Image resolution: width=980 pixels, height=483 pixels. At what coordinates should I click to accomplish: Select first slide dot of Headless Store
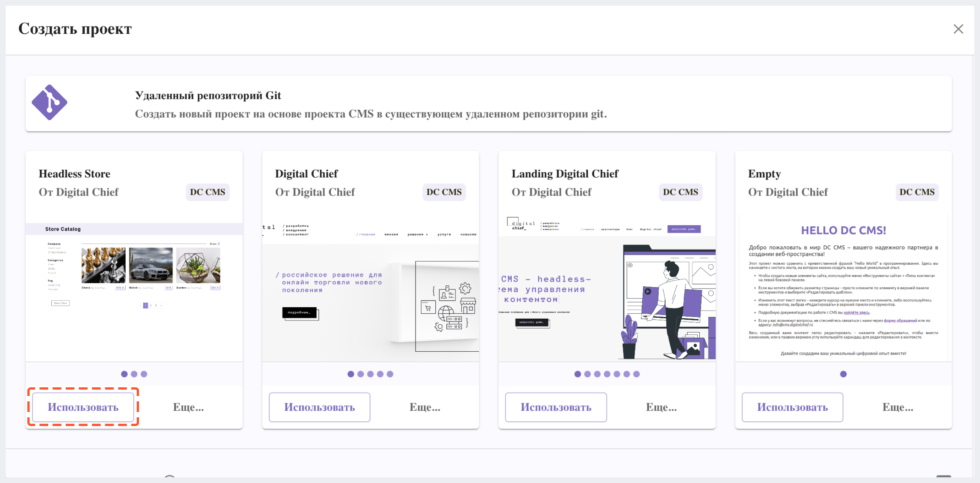(x=125, y=374)
